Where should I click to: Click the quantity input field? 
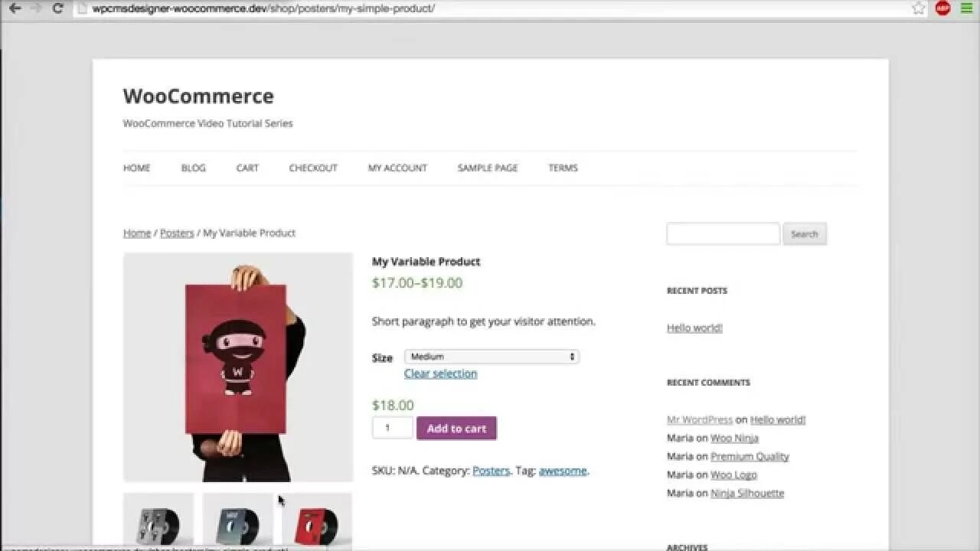coord(392,428)
